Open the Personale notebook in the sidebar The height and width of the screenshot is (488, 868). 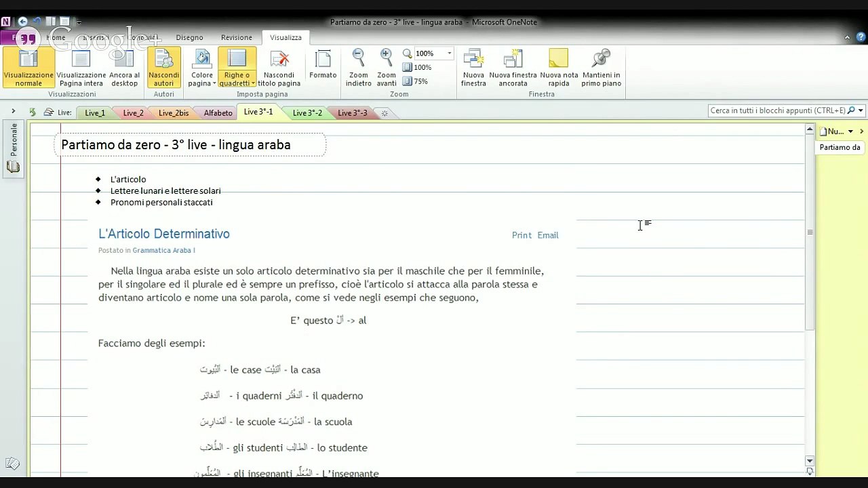click(13, 149)
